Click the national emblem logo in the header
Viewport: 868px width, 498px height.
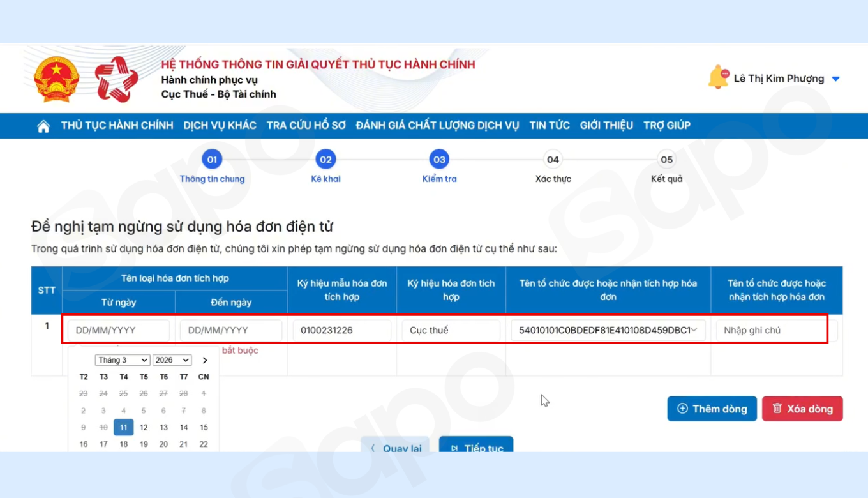55,78
